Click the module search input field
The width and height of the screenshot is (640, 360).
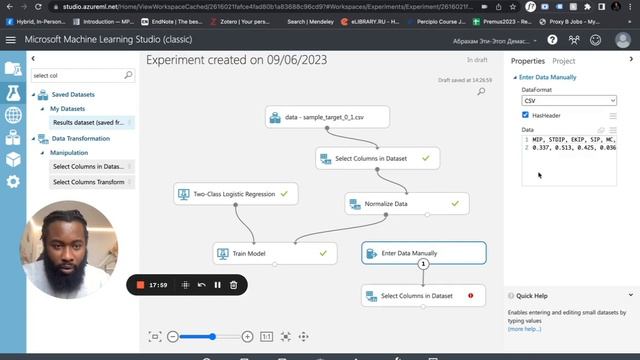tap(83, 75)
